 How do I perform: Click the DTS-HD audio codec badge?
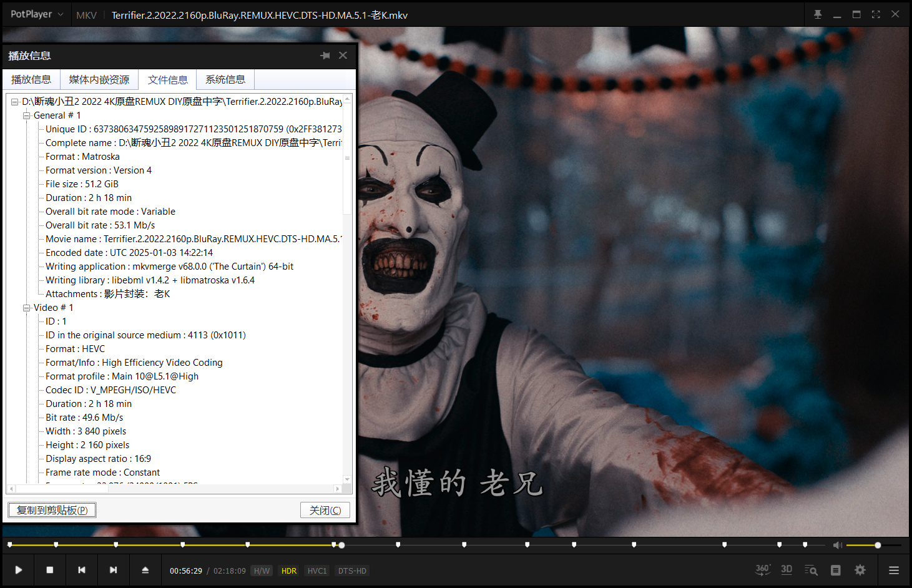pyautogui.click(x=352, y=571)
